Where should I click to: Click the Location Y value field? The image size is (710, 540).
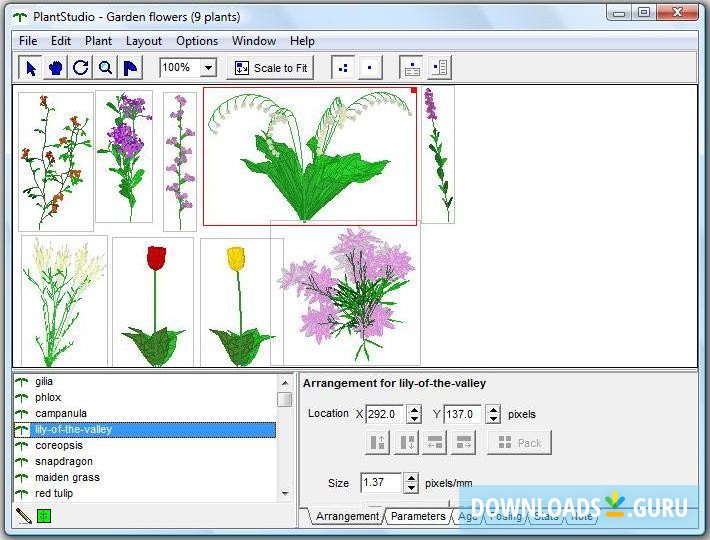(x=463, y=414)
